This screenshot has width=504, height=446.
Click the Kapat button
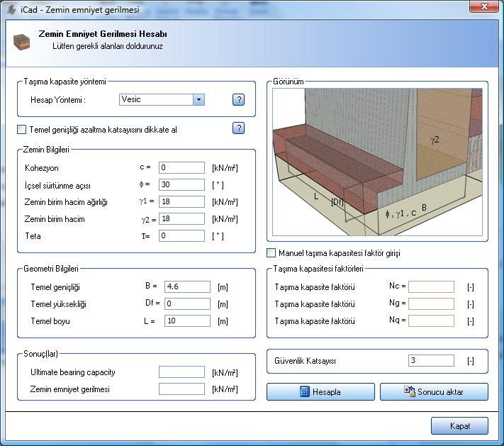[459, 425]
